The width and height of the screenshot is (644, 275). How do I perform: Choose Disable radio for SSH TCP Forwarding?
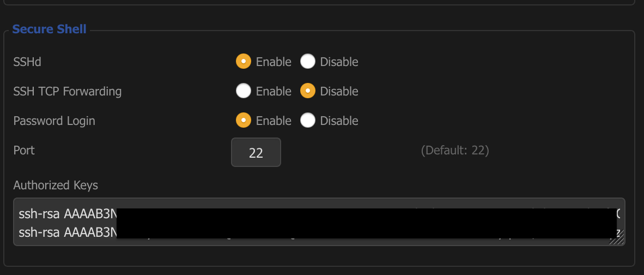click(x=308, y=91)
